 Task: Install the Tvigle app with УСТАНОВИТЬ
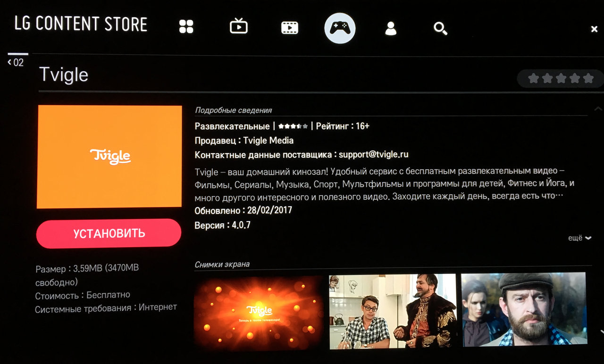click(x=109, y=233)
